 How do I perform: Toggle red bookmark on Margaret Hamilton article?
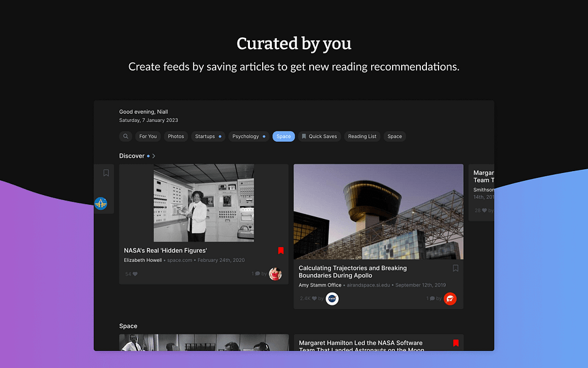tap(456, 343)
